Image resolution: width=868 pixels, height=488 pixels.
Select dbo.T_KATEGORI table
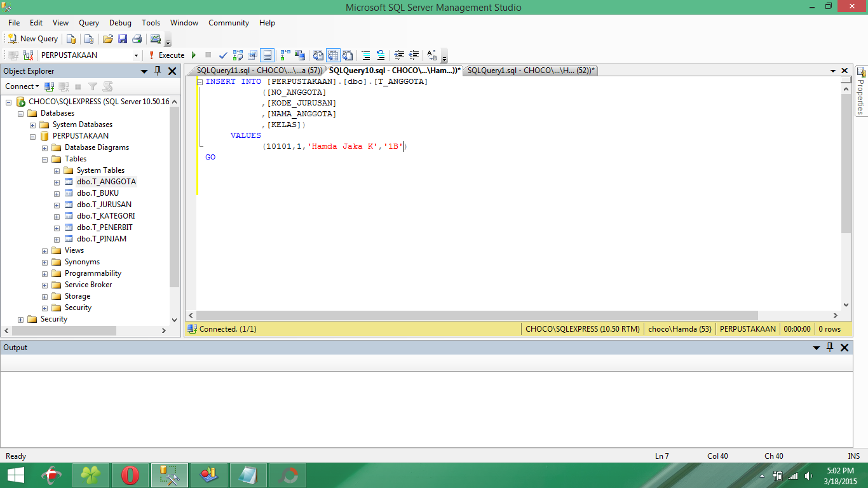click(106, 216)
